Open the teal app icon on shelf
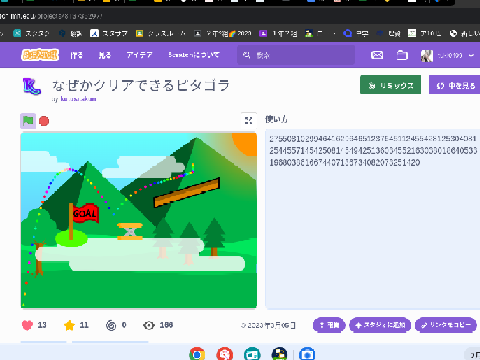Viewport: 480px width, 360px height. [252, 354]
